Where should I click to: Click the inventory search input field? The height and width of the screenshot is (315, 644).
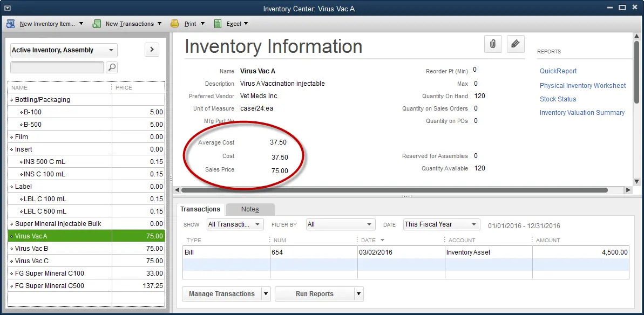[x=57, y=67]
